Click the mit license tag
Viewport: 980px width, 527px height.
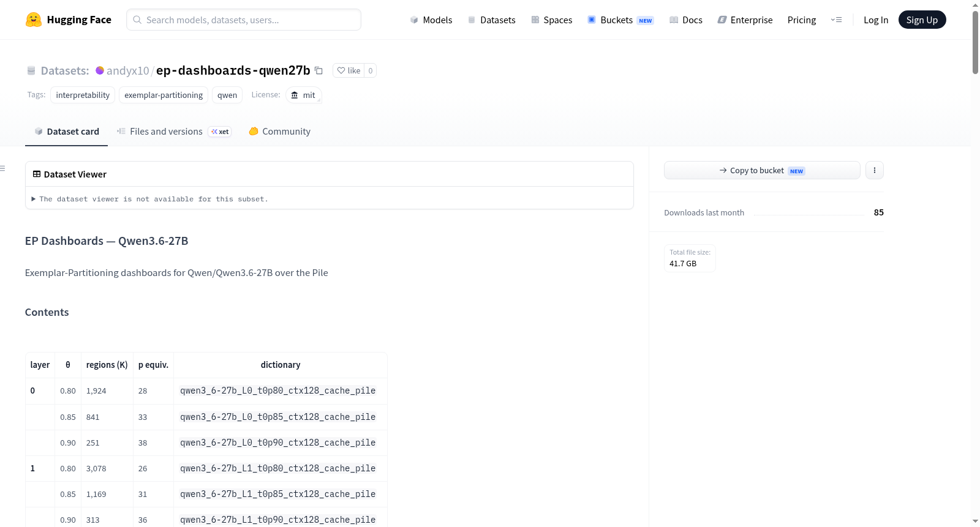[x=304, y=95]
